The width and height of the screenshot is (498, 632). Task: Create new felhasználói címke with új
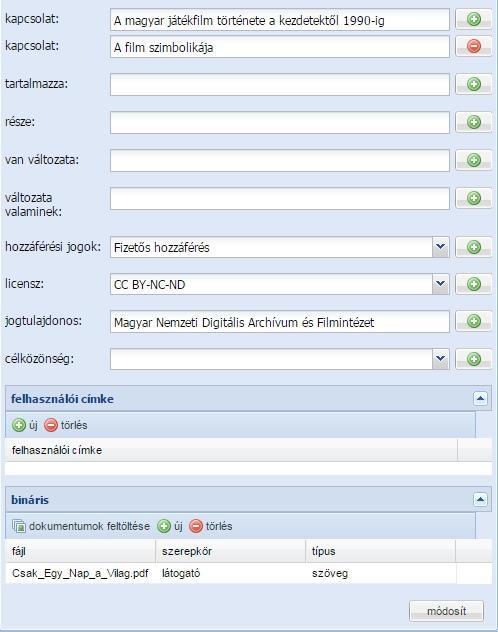pyautogui.click(x=25, y=425)
